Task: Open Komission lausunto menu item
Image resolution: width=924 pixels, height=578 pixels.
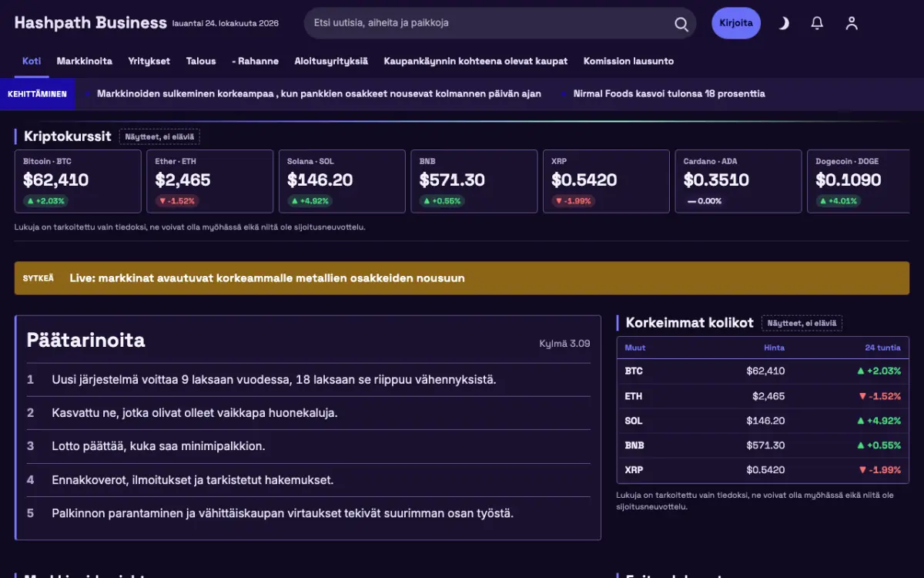Action: click(x=628, y=61)
